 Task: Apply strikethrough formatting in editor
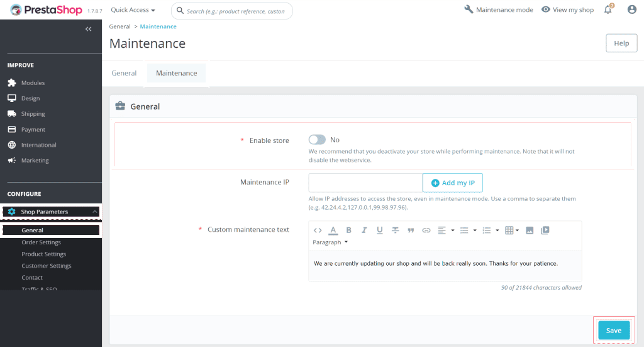tap(395, 230)
